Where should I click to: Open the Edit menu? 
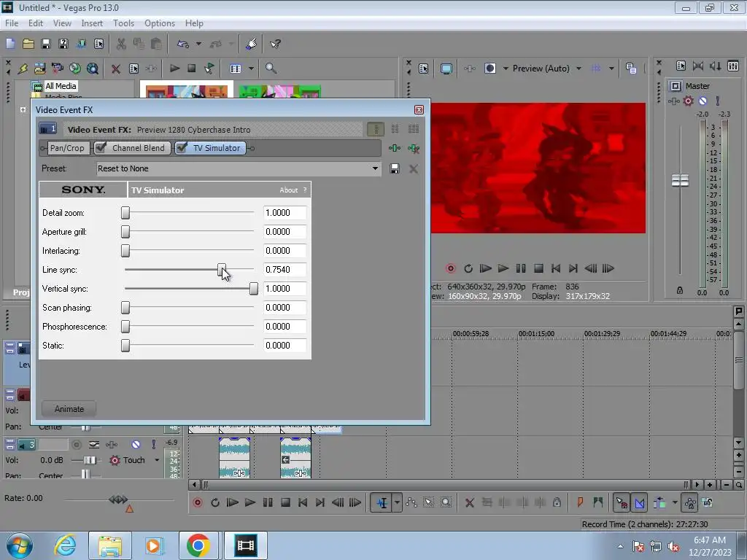35,23
